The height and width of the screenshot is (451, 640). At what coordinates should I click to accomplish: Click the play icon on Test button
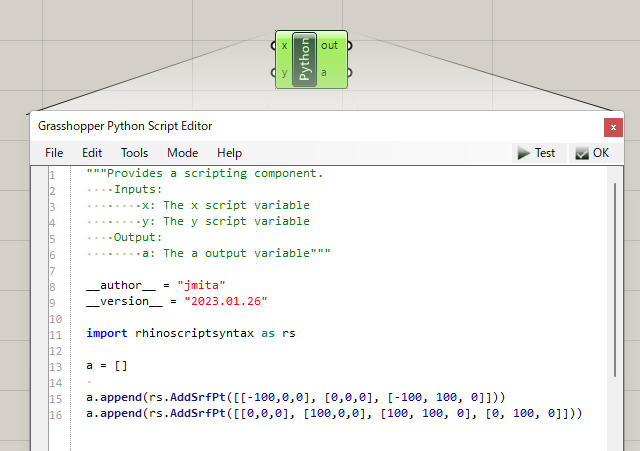(x=523, y=153)
